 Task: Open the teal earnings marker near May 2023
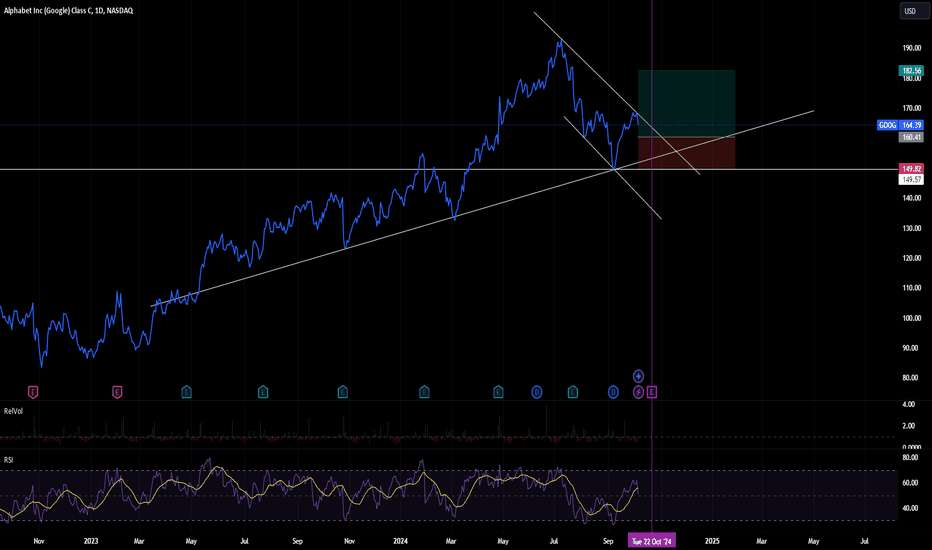pos(187,392)
